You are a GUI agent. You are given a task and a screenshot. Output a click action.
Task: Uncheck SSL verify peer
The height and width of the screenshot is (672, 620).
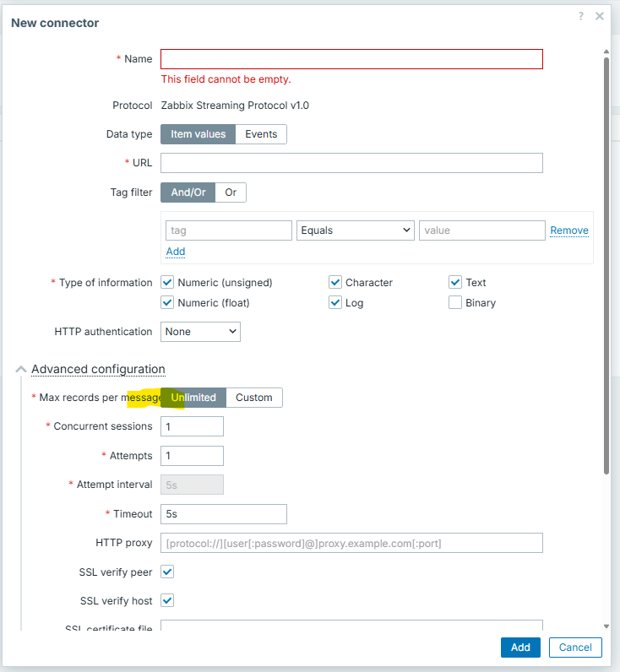click(167, 572)
